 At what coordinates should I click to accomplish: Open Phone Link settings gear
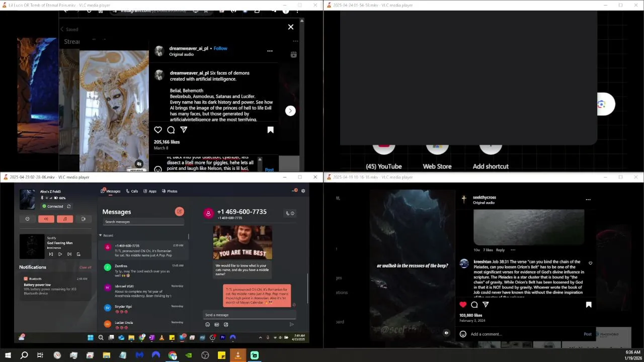point(303,191)
